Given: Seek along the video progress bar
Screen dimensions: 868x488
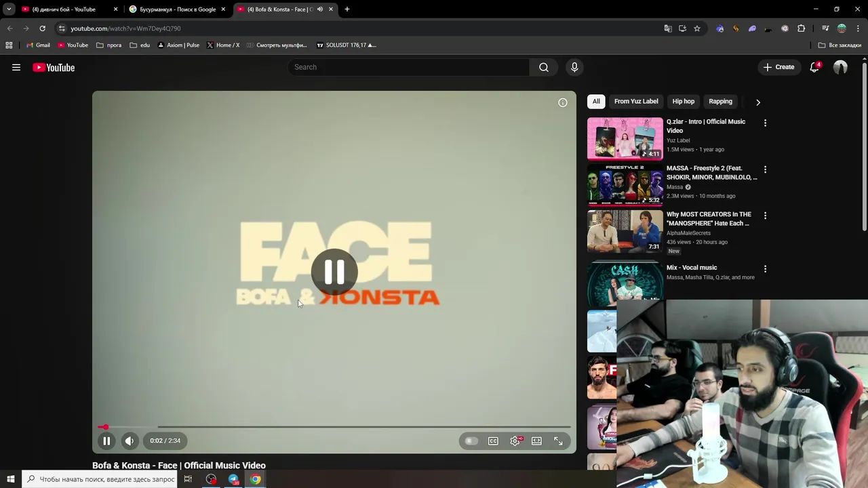Looking at the screenshot, I should click(x=334, y=427).
